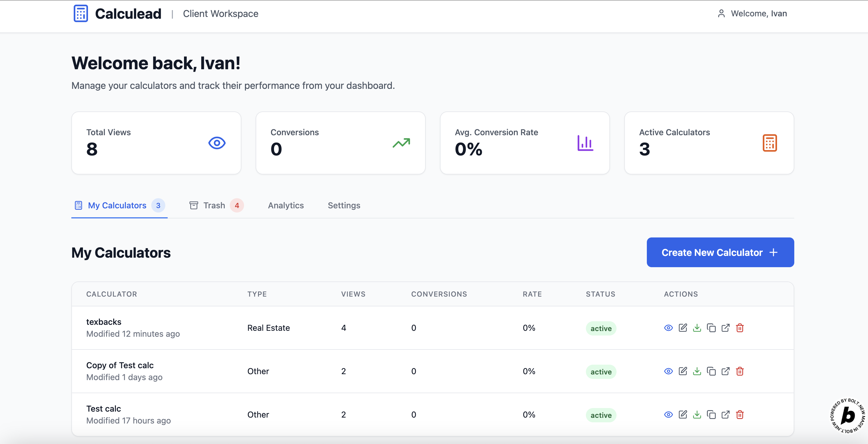Switch to the Analytics tab
Image resolution: width=868 pixels, height=444 pixels.
click(x=286, y=205)
